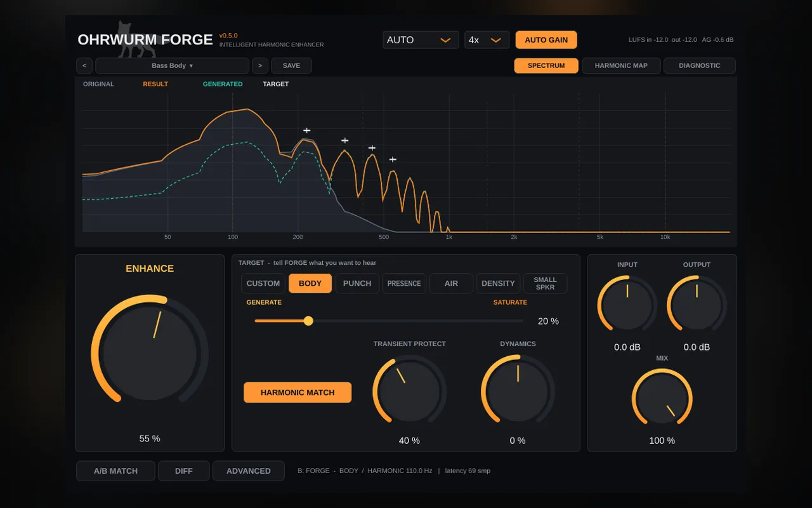Expand the 4x oversampling dropdown
The width and height of the screenshot is (812, 508).
[x=487, y=40]
